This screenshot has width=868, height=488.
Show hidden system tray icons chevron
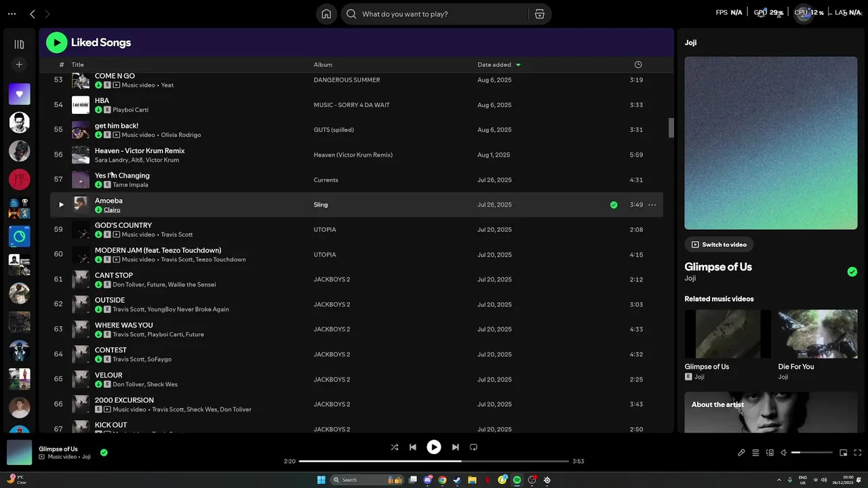coord(778,480)
